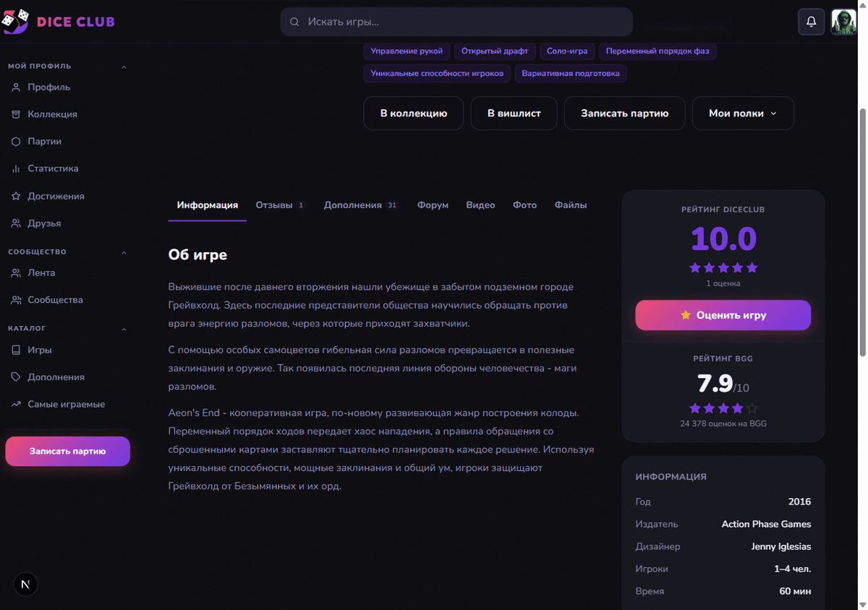The height and width of the screenshot is (610, 868).
Task: Open the Мои полки dropdown
Action: point(743,113)
